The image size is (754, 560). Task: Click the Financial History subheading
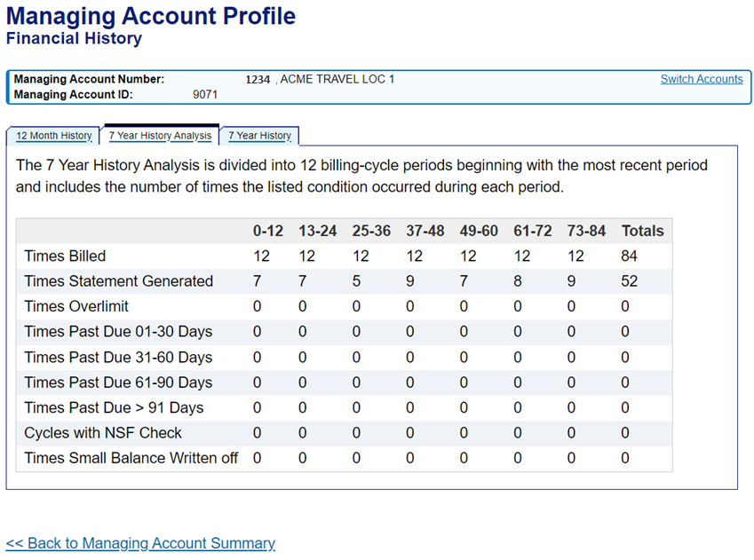(x=74, y=38)
